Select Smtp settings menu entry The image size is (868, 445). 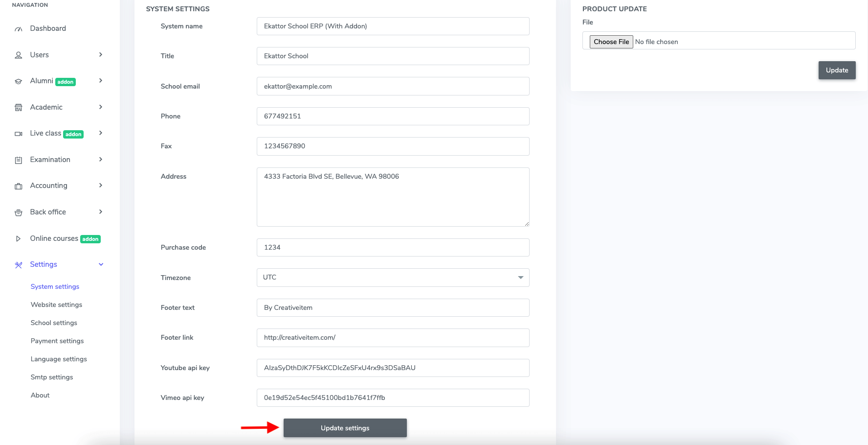[52, 377]
